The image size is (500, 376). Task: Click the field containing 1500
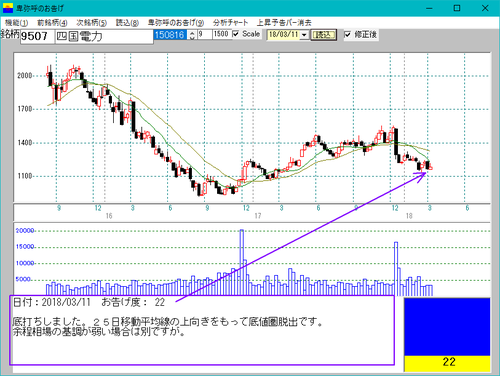pos(222,34)
